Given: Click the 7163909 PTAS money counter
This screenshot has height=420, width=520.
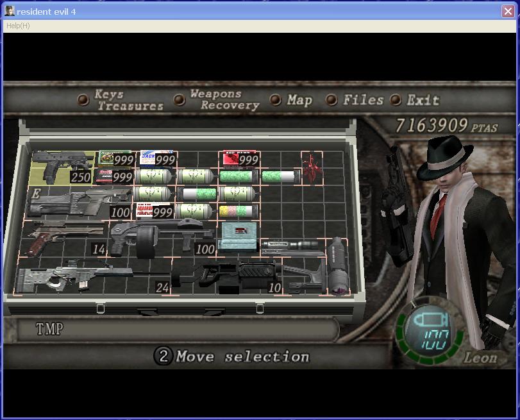Looking at the screenshot, I should pos(446,126).
